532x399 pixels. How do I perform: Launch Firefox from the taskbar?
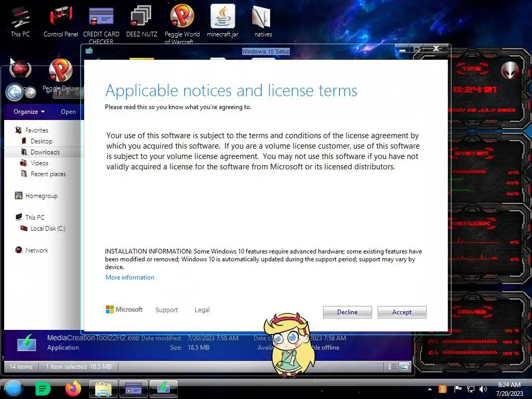[73, 389]
